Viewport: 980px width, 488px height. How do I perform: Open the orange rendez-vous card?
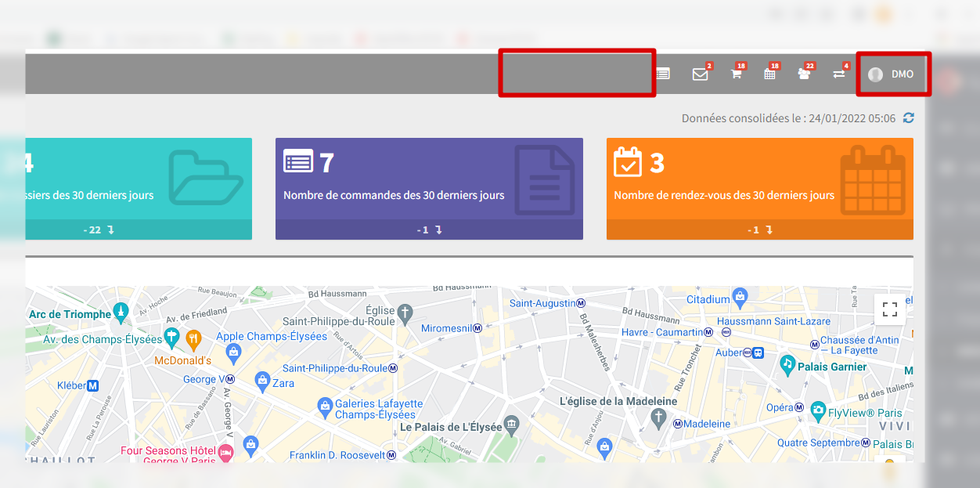tap(759, 179)
